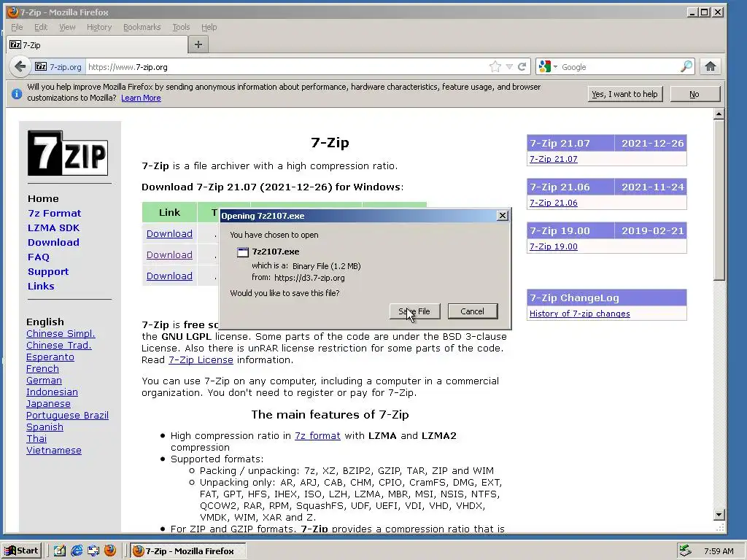
Task: Open a new tab with plus button
Action: (x=198, y=44)
